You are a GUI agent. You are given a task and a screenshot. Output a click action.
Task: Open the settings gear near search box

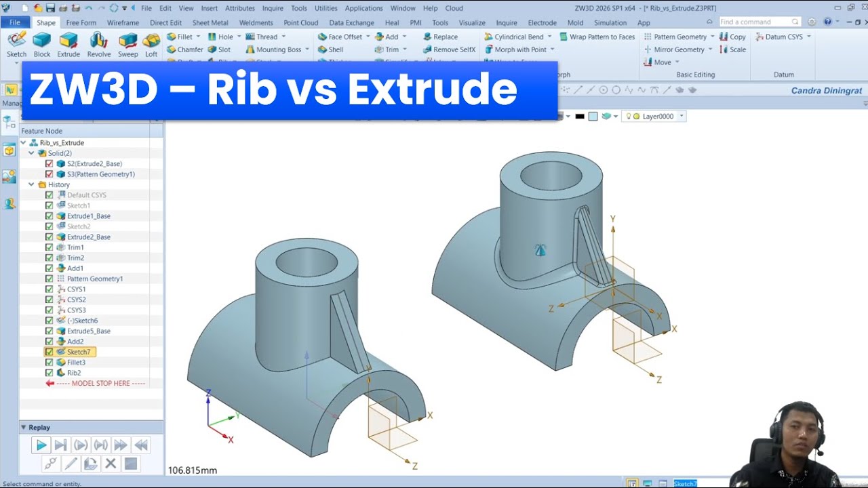[x=811, y=22]
